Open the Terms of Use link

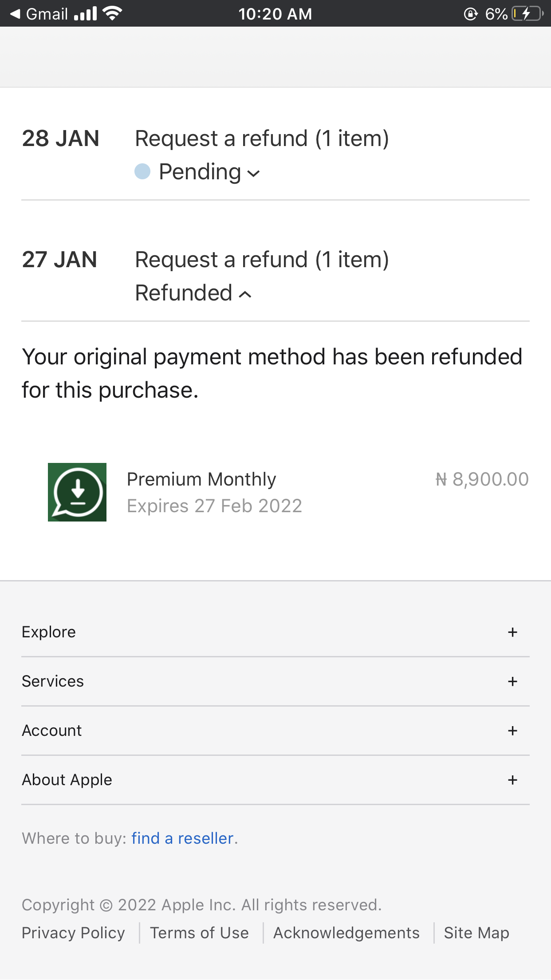click(x=199, y=933)
